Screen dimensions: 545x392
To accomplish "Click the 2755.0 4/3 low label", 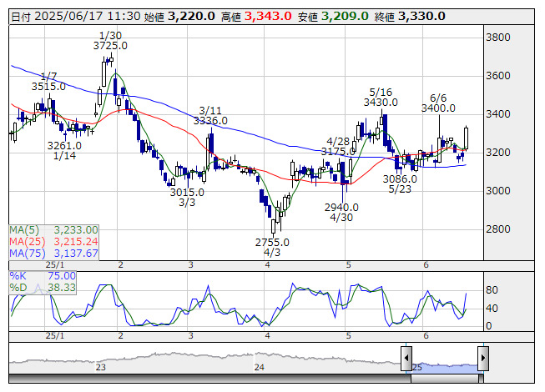I will tap(272, 247).
